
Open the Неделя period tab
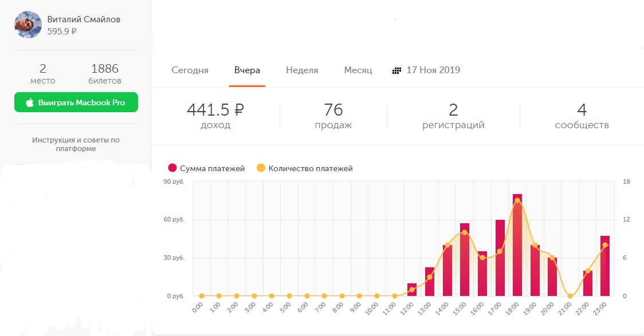[x=302, y=70]
